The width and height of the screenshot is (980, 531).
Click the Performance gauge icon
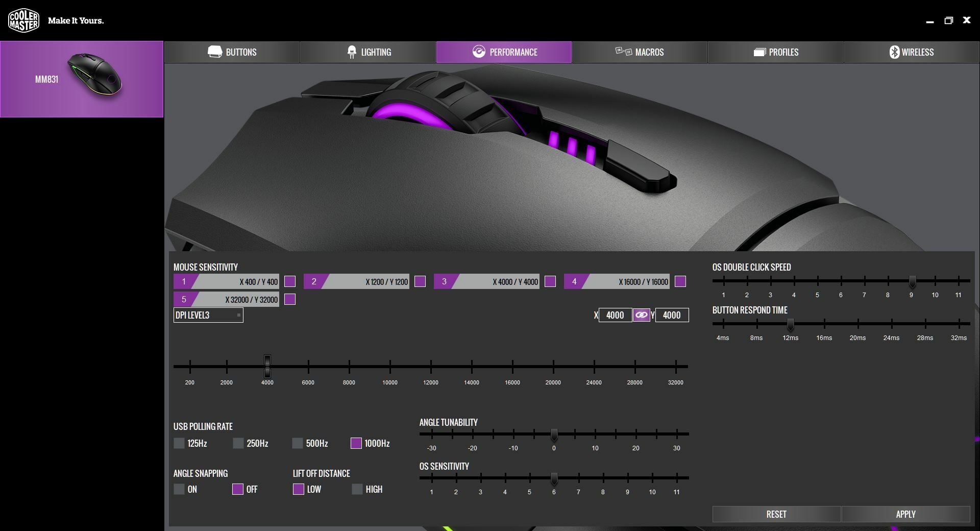point(479,52)
